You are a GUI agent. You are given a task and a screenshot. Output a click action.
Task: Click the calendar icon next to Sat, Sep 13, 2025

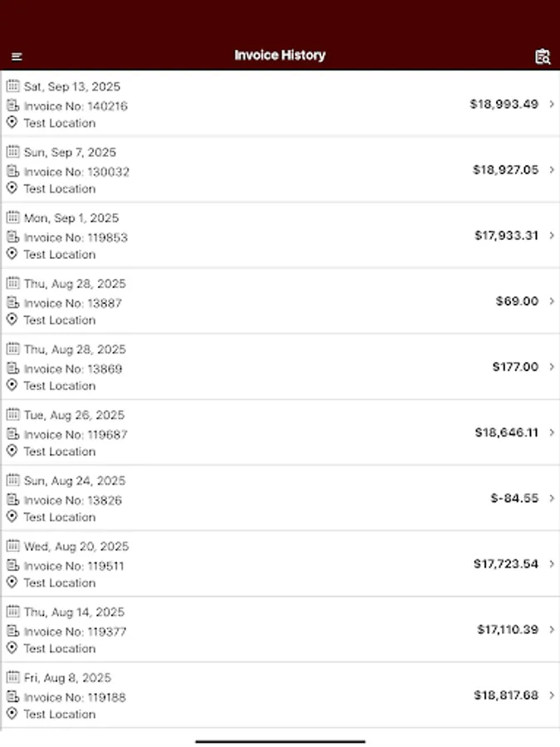14,86
